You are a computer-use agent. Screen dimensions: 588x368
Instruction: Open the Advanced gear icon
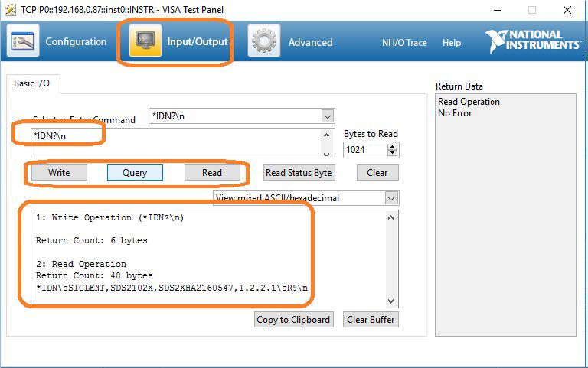pyautogui.click(x=264, y=41)
